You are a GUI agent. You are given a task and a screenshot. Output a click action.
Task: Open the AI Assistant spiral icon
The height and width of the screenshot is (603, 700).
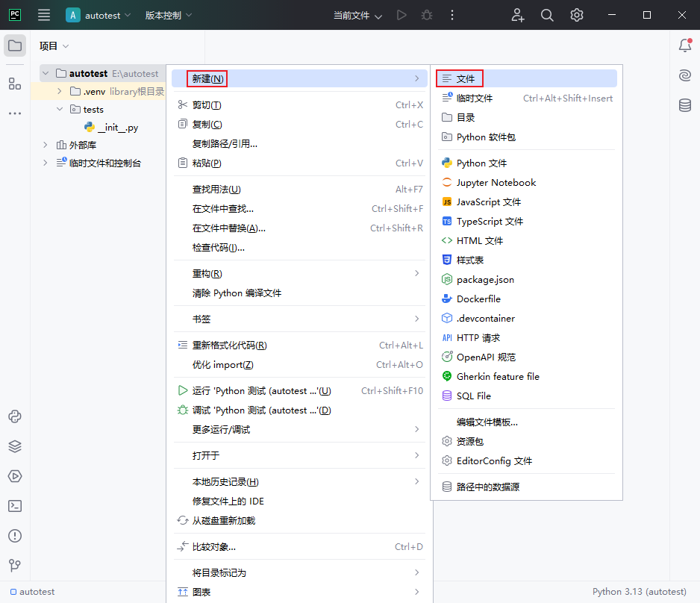[684, 75]
